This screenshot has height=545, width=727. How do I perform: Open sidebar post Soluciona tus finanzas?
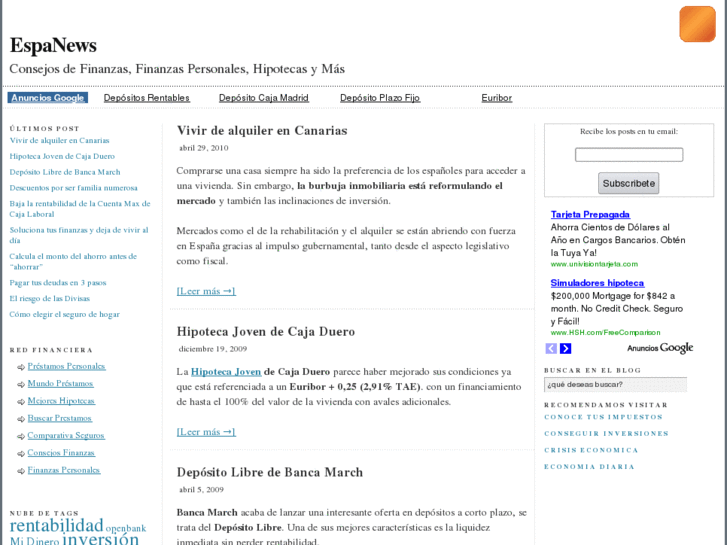pyautogui.click(x=79, y=235)
